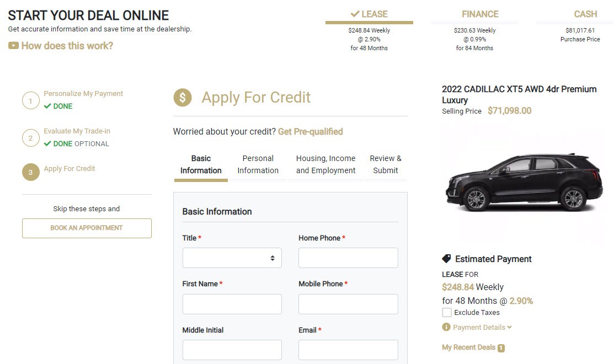Click the price tag icon by Estimated Payment
This screenshot has width=614, height=364.
[x=446, y=259]
